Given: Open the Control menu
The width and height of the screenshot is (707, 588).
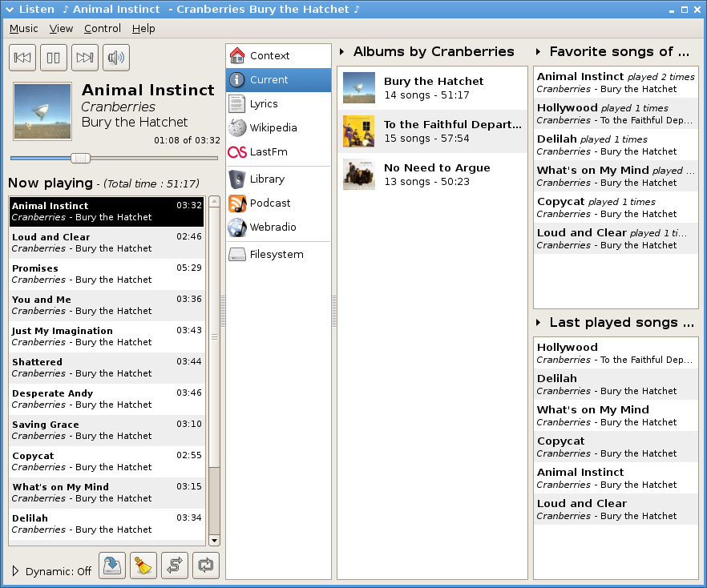Looking at the screenshot, I should click(103, 28).
